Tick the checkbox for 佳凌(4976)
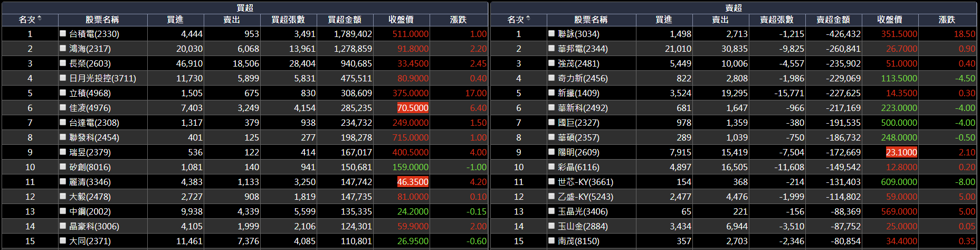The height and width of the screenshot is (250, 980). 63,107
